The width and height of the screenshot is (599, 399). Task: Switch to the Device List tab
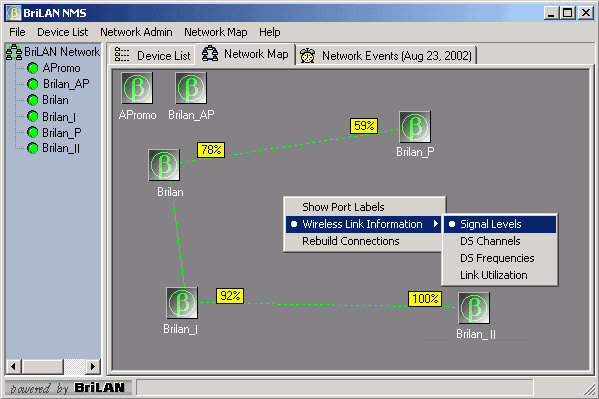click(152, 55)
